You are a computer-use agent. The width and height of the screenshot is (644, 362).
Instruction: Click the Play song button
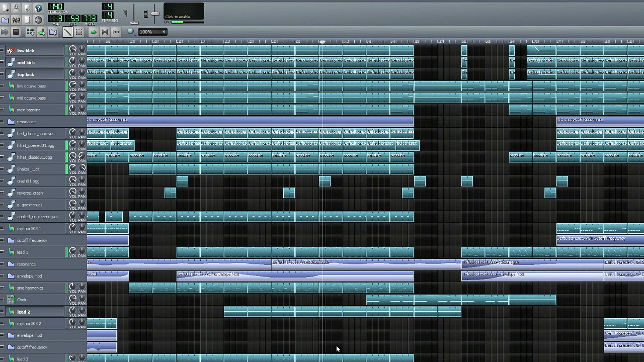pos(5,32)
